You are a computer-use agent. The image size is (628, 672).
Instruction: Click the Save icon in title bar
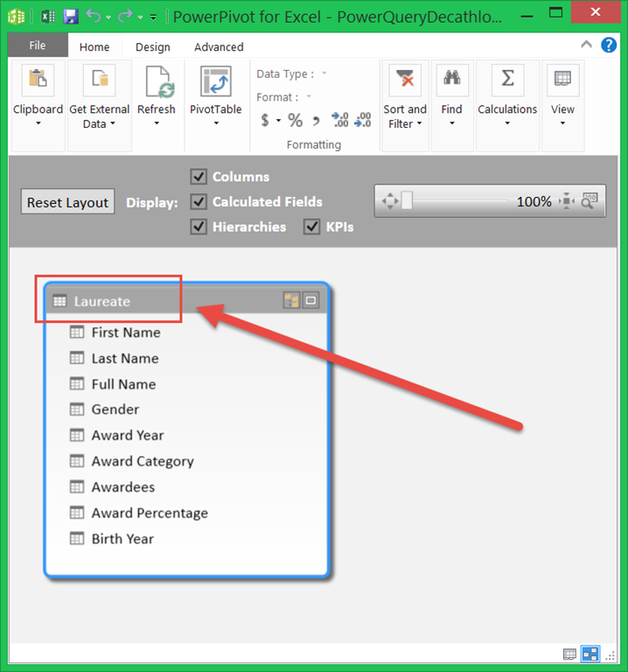tap(70, 16)
